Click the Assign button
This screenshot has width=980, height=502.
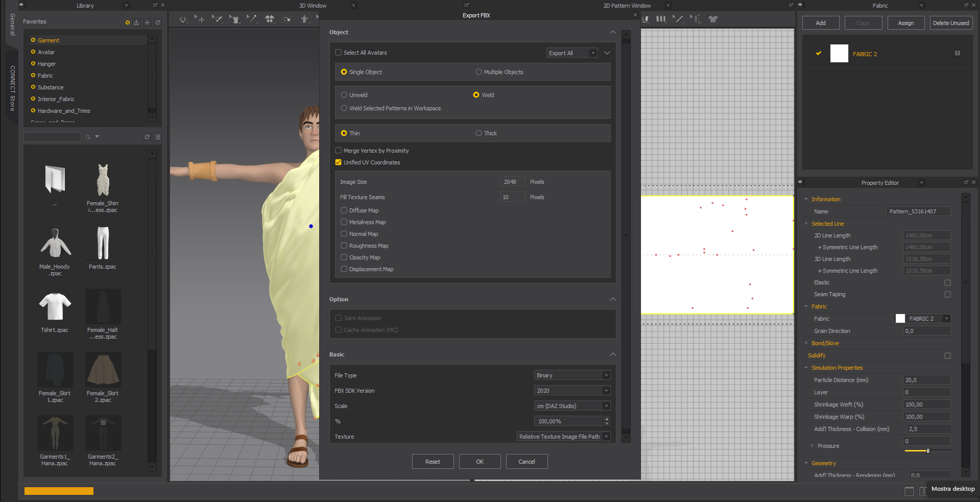tap(906, 23)
